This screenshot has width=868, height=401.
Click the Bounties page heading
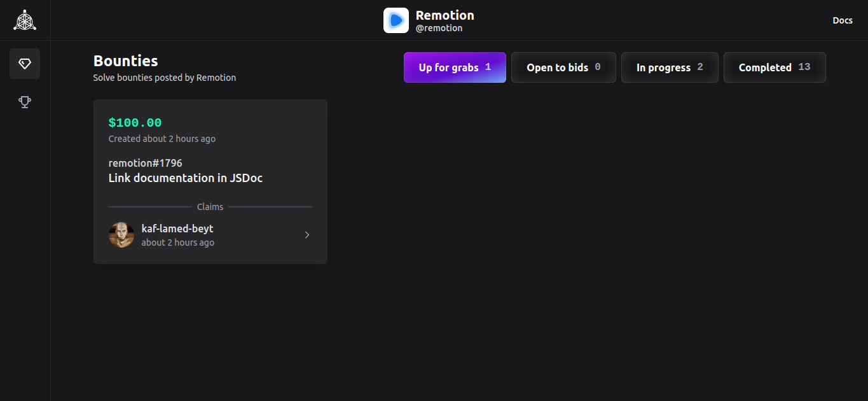point(125,60)
